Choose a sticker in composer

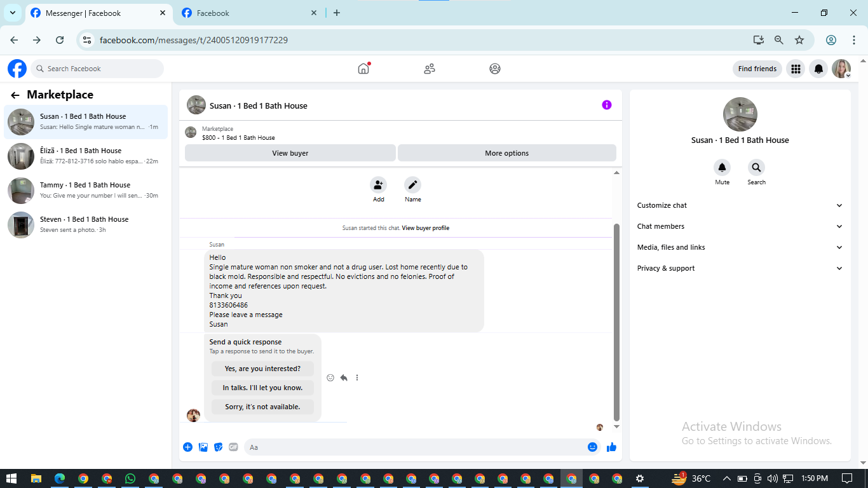pyautogui.click(x=219, y=447)
